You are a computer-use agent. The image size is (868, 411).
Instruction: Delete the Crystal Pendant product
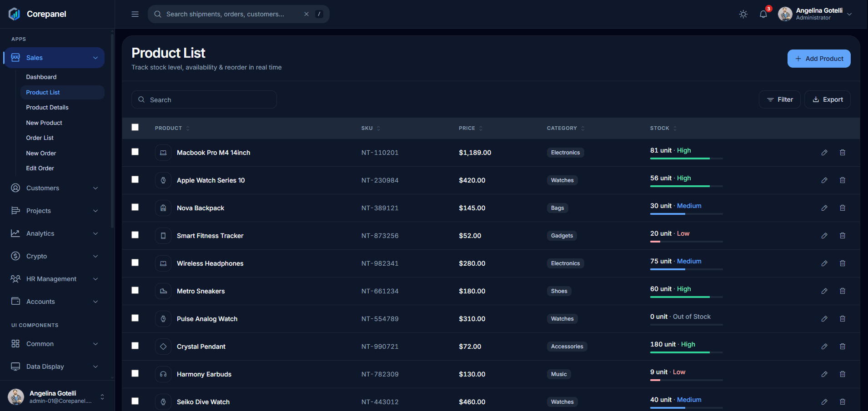pyautogui.click(x=843, y=347)
